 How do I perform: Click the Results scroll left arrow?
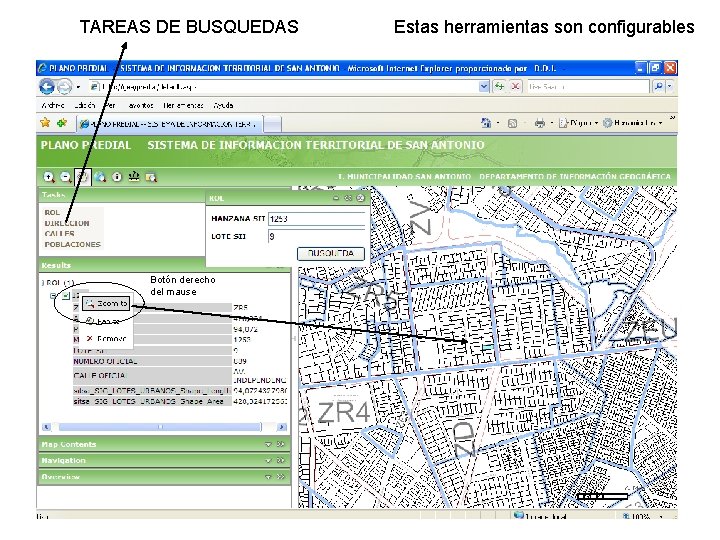46,427
